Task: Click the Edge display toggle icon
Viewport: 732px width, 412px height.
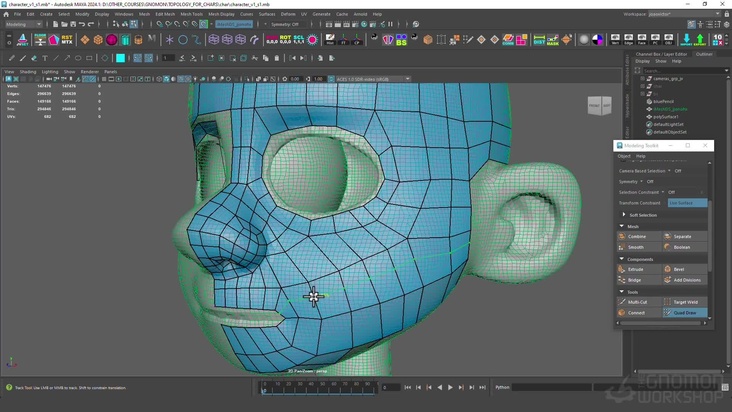Action: [x=628, y=39]
